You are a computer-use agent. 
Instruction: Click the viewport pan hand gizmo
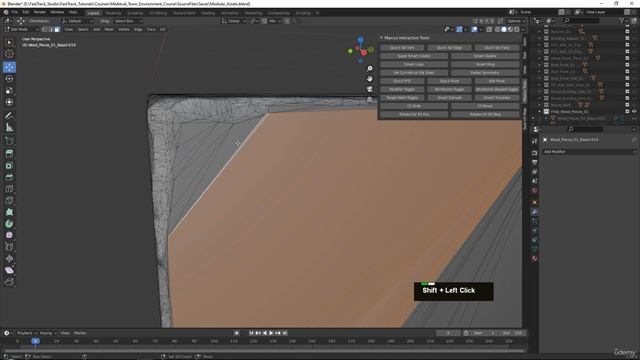[x=370, y=79]
